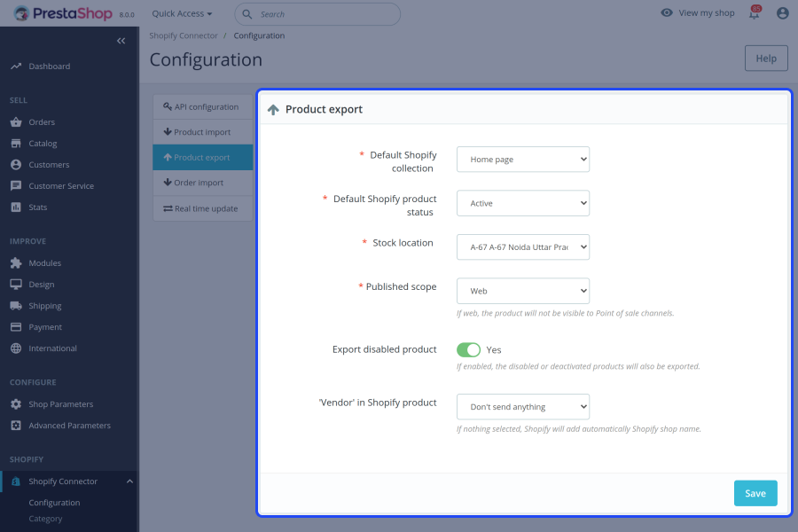Collapse the Shopify Connector menu chevron
This screenshot has width=798, height=532.
pos(129,481)
